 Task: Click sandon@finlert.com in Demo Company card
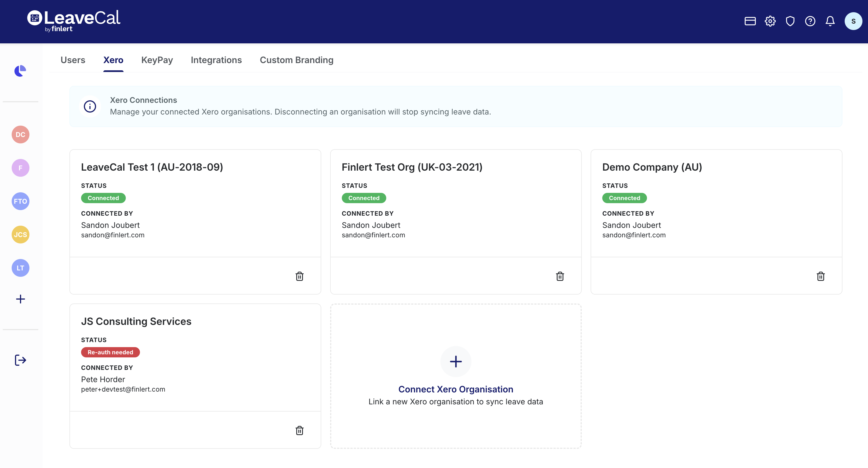(x=634, y=235)
